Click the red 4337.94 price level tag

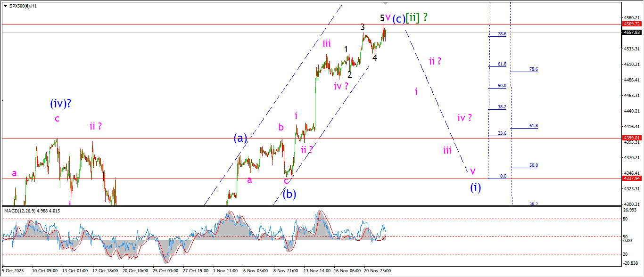click(631, 179)
